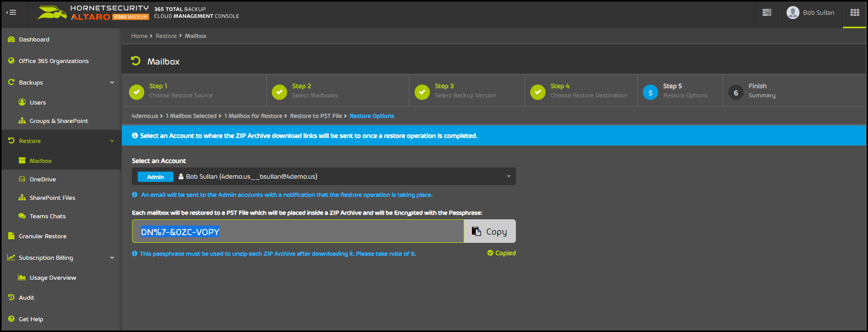The width and height of the screenshot is (868, 332).
Task: Click the Usage Overview area chart icon
Action: 22,277
